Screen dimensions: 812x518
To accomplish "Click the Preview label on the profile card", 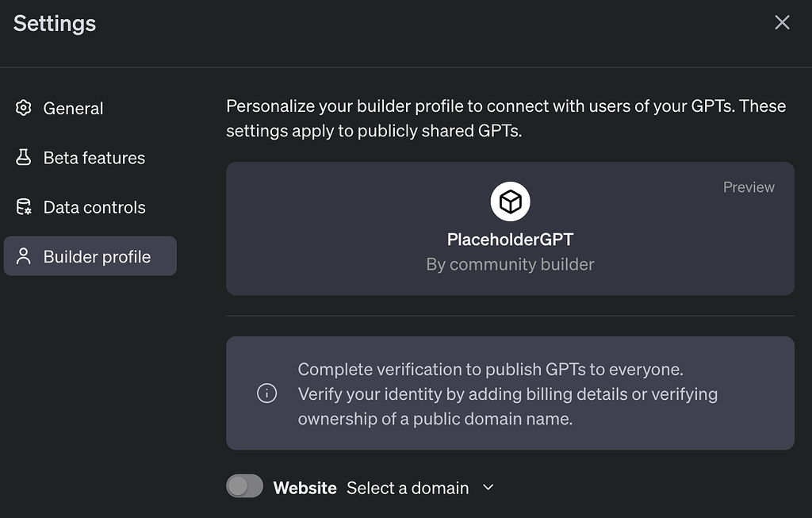I will click(748, 187).
